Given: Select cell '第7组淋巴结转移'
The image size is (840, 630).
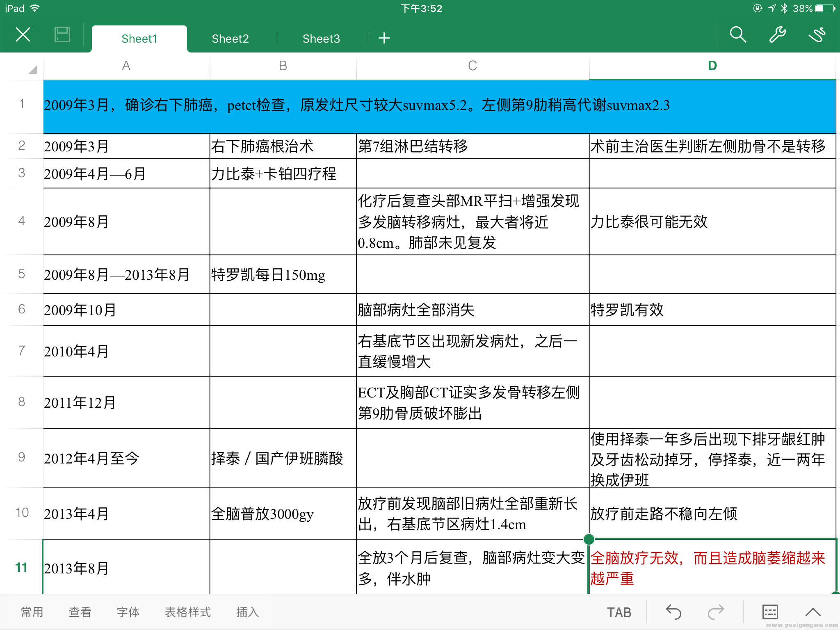Looking at the screenshot, I should (x=472, y=146).
